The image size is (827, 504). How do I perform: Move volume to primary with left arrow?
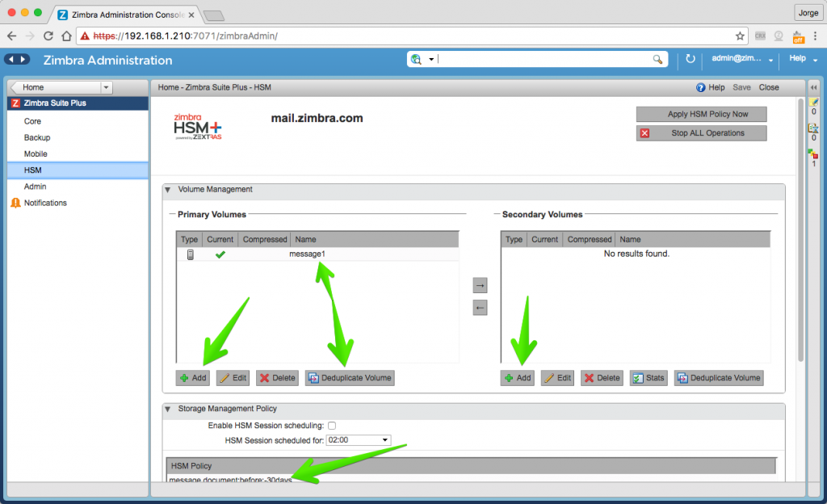pos(480,308)
